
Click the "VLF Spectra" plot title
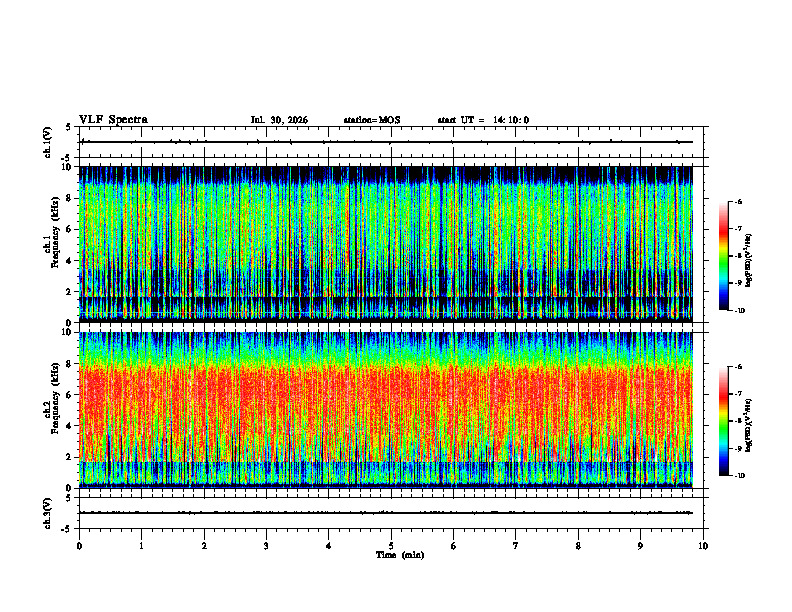[114, 120]
